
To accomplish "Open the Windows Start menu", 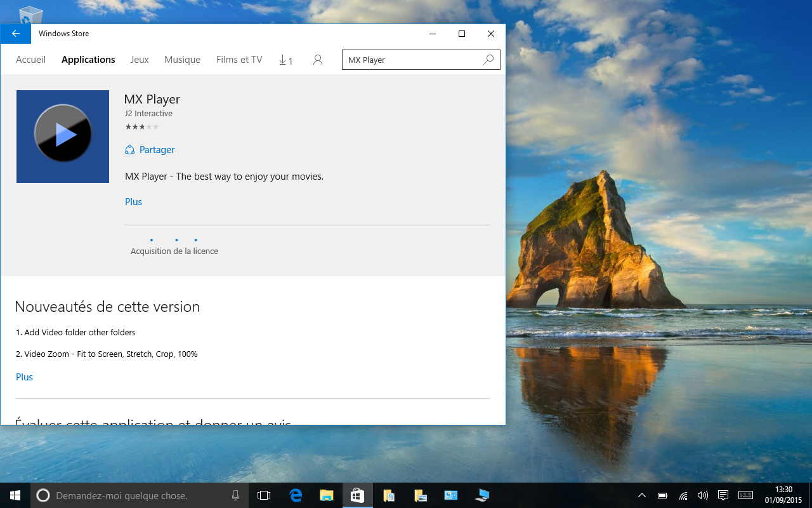I will (15, 495).
